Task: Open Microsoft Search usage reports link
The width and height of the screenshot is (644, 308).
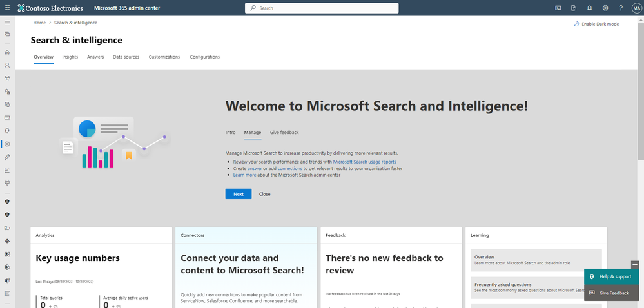Action: (365, 162)
